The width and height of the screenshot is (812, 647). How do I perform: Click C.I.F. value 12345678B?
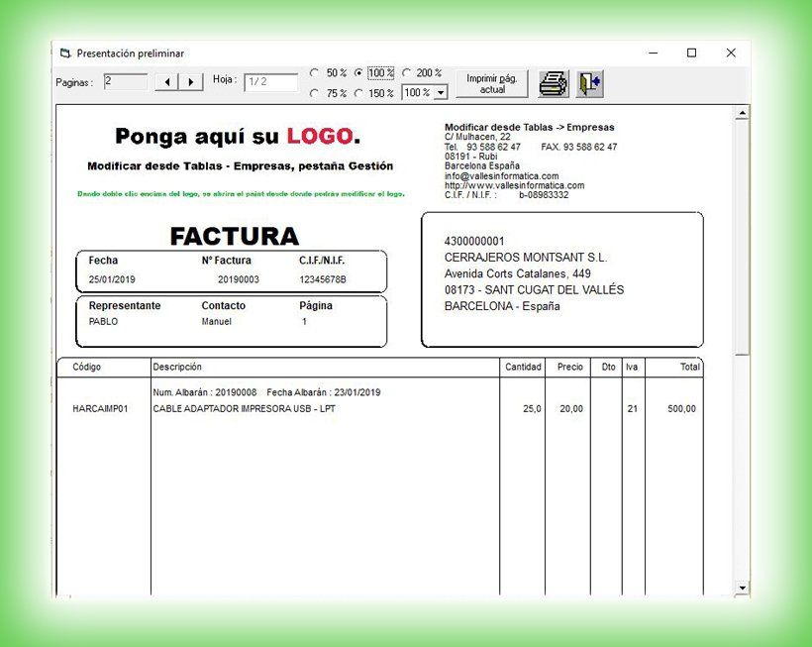(323, 279)
